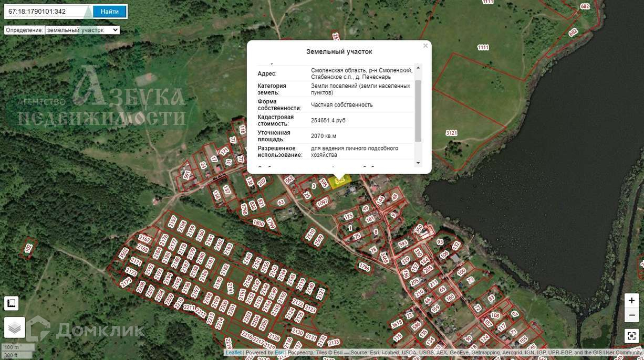Open the map layers switcher
The image size is (644, 360).
point(15,327)
